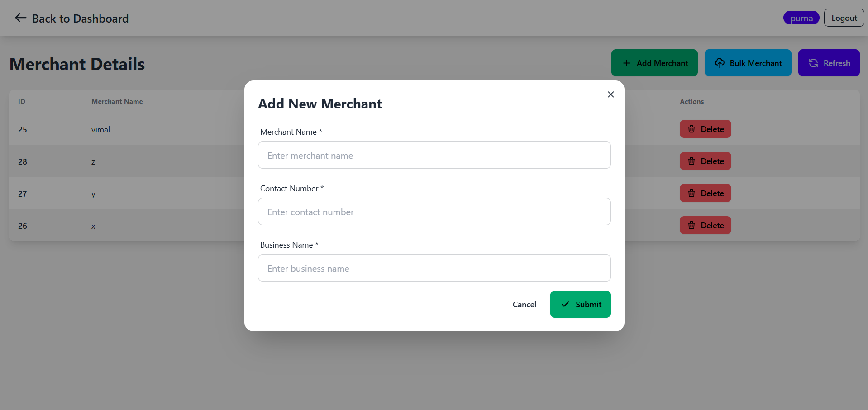Select the Merchant Name column header
The height and width of the screenshot is (410, 868).
[x=117, y=101]
